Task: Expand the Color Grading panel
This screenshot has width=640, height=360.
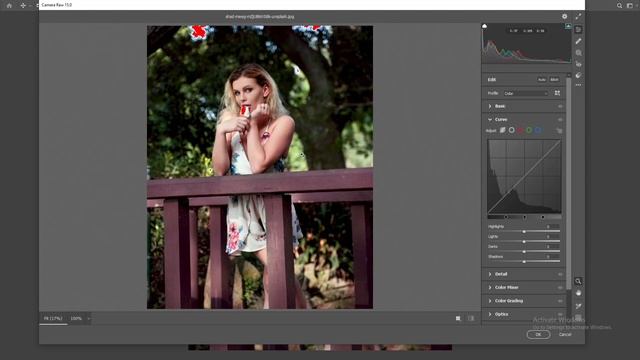Action: tap(490, 301)
